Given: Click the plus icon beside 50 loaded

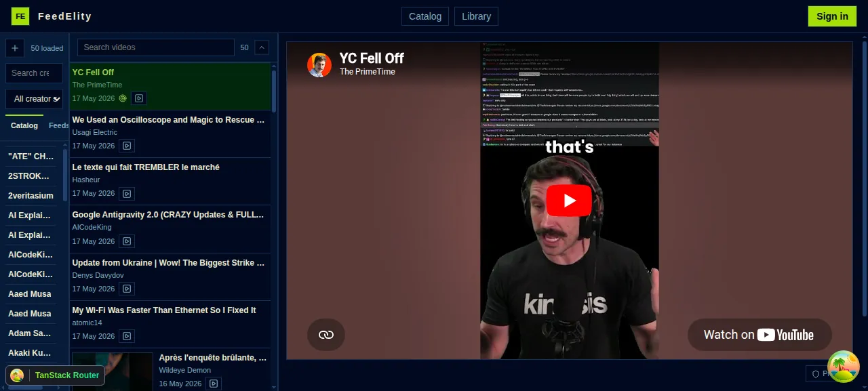Looking at the screenshot, I should pyautogui.click(x=15, y=48).
